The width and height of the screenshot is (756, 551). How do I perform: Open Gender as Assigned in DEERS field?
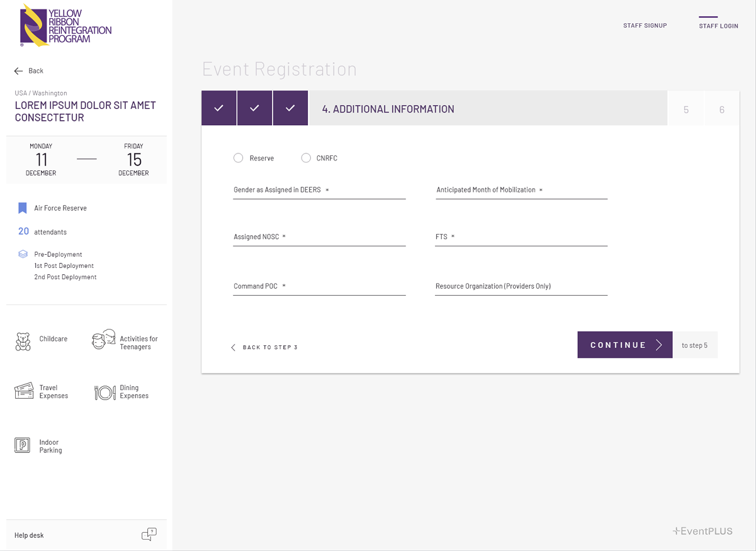(319, 191)
